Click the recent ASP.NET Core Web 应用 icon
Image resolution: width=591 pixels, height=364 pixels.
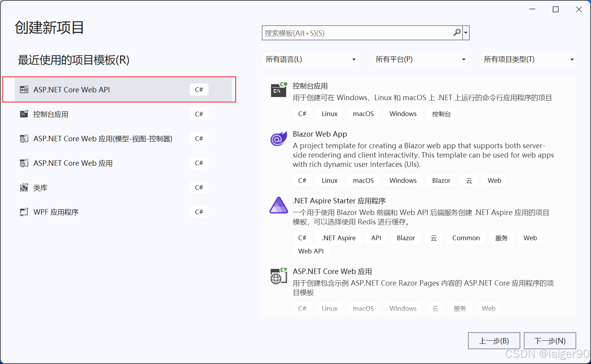coord(24,163)
